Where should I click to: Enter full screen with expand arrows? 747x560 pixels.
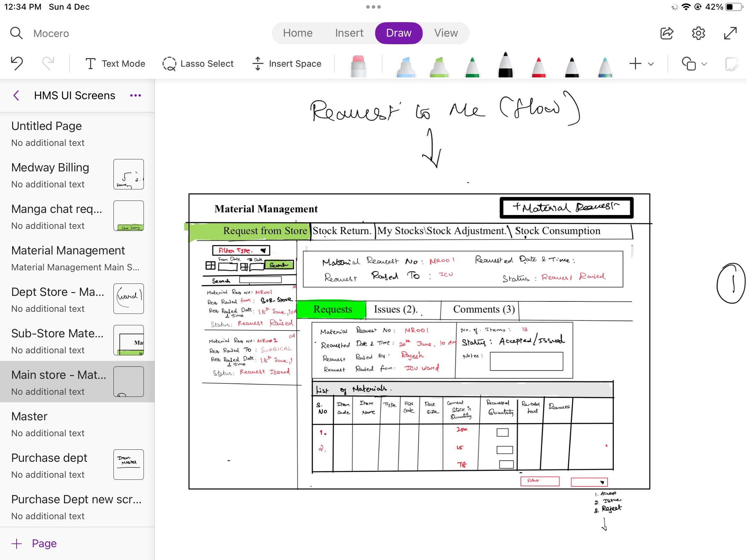point(730,33)
